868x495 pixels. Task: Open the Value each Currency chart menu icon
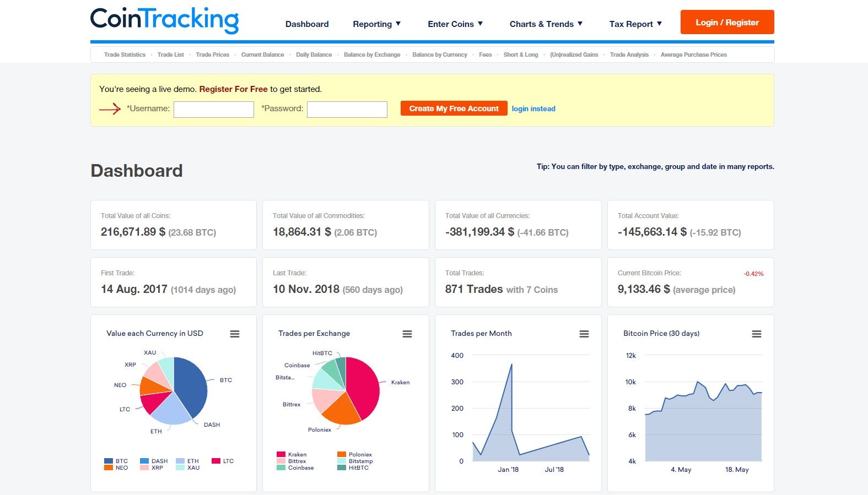[235, 334]
